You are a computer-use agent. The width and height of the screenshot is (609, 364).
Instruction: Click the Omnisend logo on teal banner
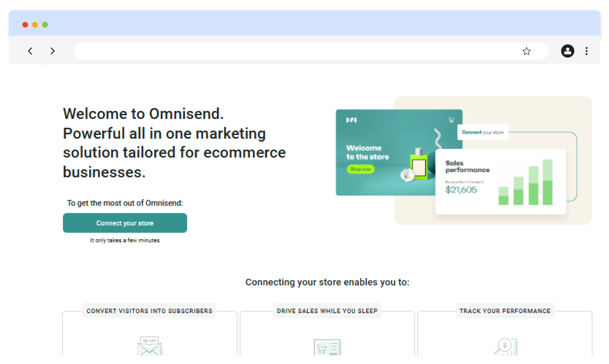tap(351, 120)
